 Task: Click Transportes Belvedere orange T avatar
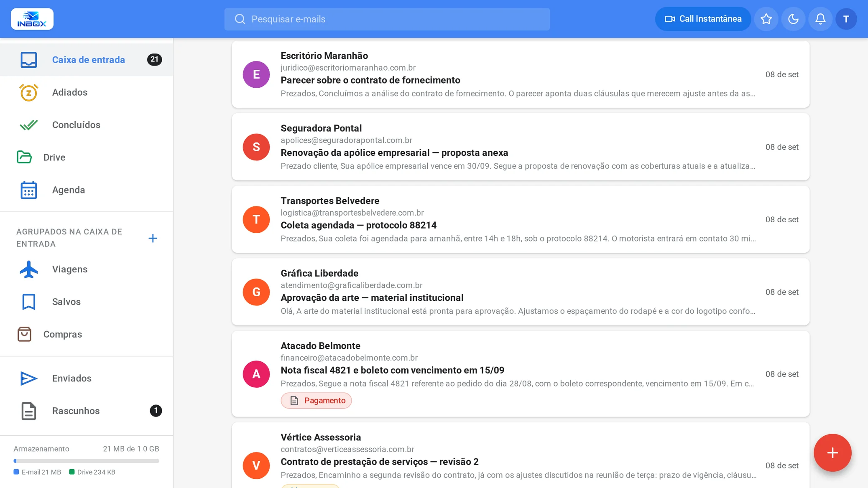point(256,220)
